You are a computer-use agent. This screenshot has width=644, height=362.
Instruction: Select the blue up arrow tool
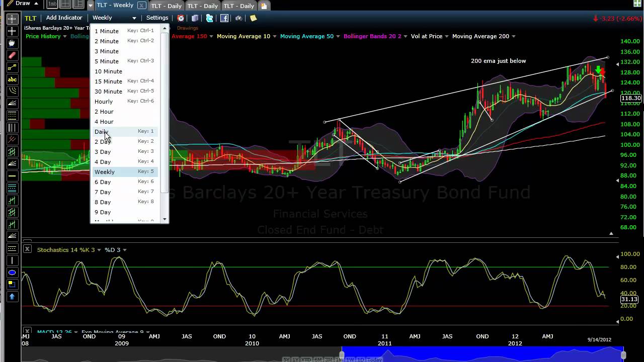[12, 297]
